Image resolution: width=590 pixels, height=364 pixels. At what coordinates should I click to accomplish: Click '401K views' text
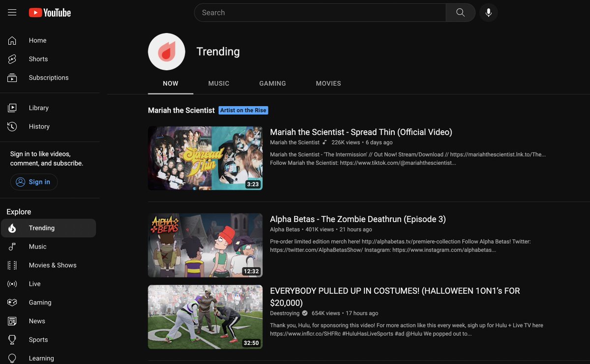320,229
